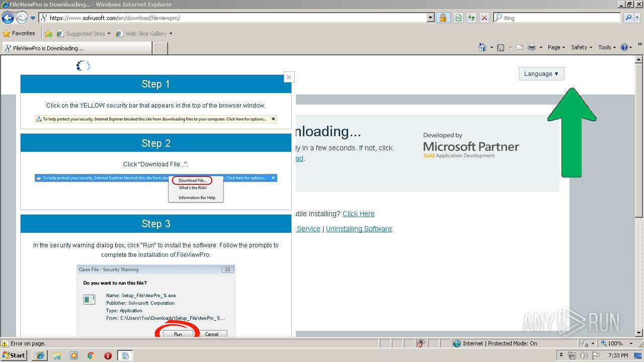
Task: Open Suggested Sites link
Action: pyautogui.click(x=83, y=34)
